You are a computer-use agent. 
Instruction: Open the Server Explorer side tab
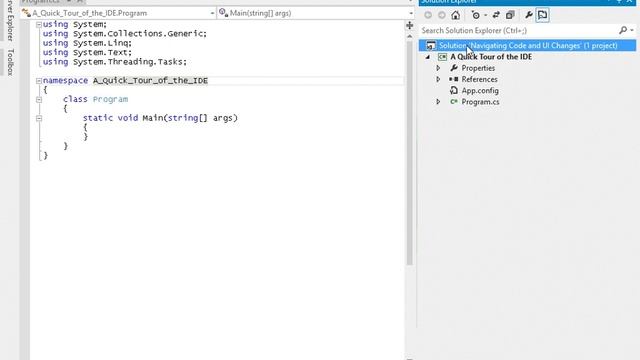tap(10, 20)
